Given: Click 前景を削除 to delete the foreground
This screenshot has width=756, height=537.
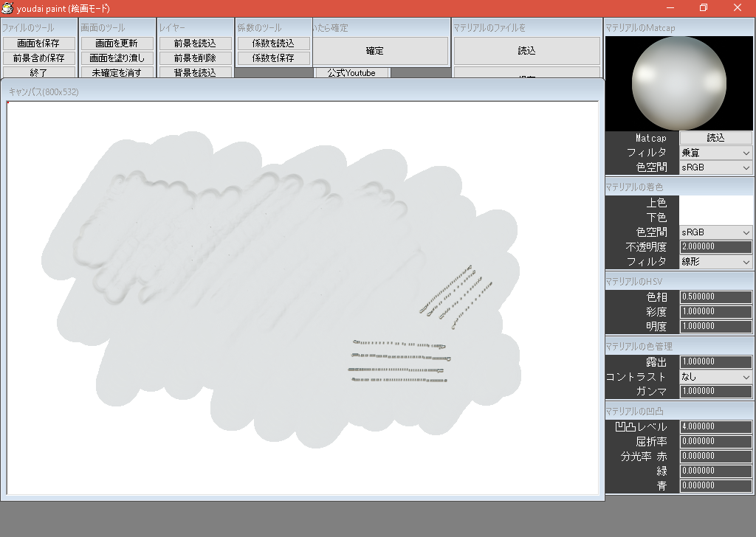Looking at the screenshot, I should 194,58.
